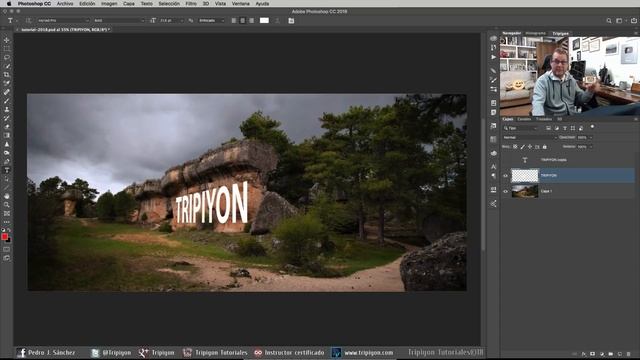Screen dimensions: 640x360
Task: Toggle smart object filter in Layers panel
Action: 581,128
